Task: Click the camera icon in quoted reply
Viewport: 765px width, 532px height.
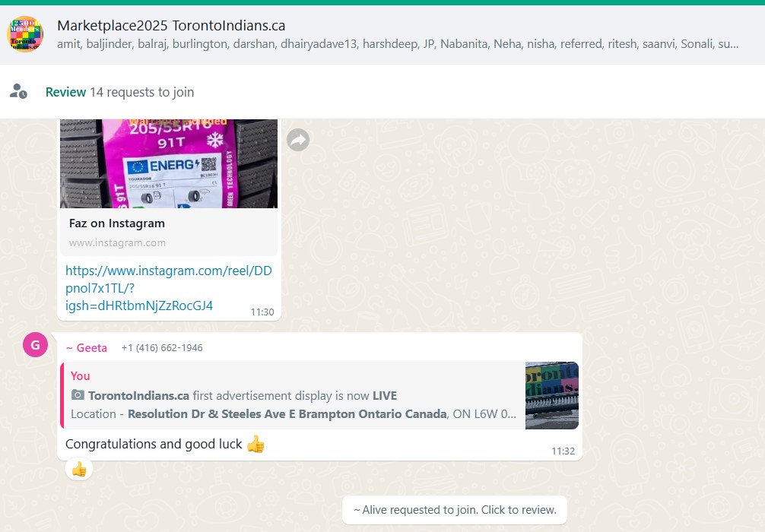Action: (x=78, y=395)
